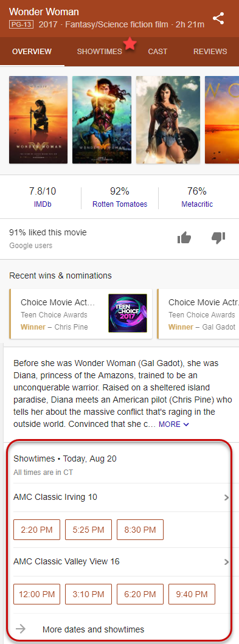
Task: Switch to the Showtimes tab
Action: [99, 51]
